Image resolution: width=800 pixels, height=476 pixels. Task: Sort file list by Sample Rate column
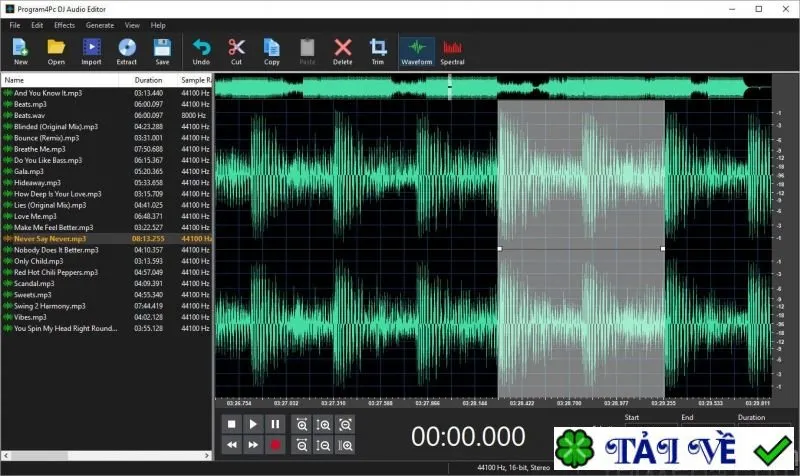[x=195, y=80]
